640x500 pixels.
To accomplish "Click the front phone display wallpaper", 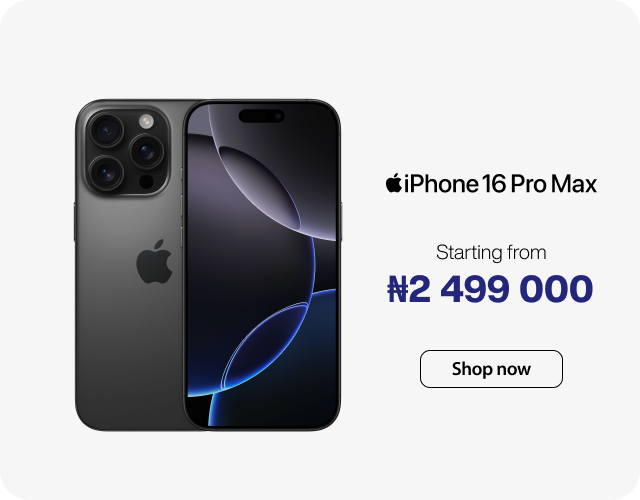I will [262, 265].
